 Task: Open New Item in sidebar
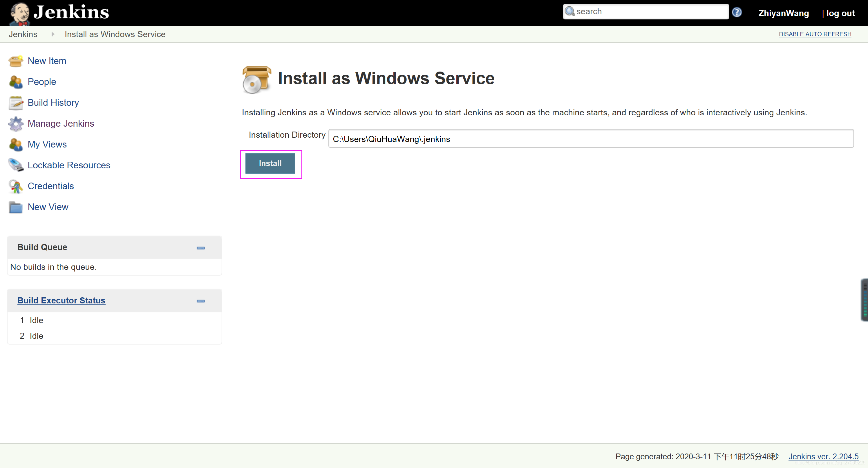click(47, 61)
